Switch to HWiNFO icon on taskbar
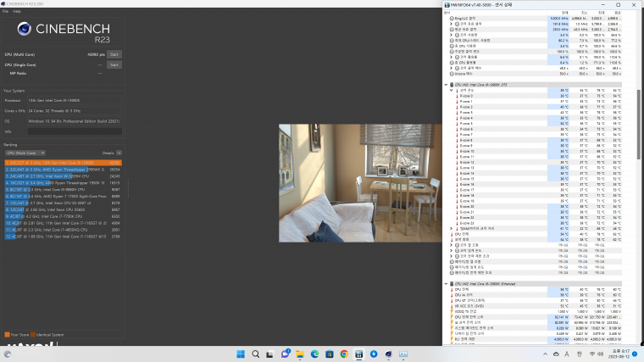This screenshot has height=362, width=644. (x=359, y=354)
